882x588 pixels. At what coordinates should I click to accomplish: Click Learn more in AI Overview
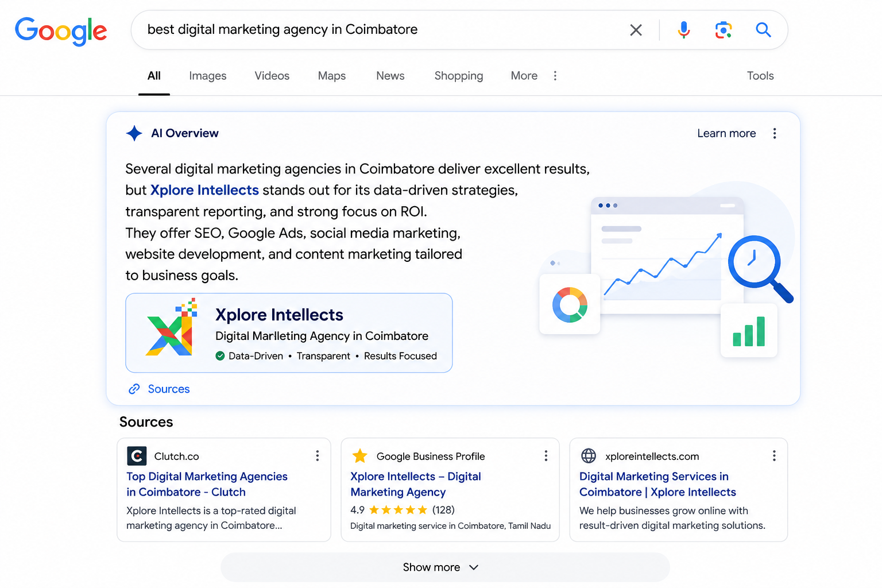pos(726,133)
